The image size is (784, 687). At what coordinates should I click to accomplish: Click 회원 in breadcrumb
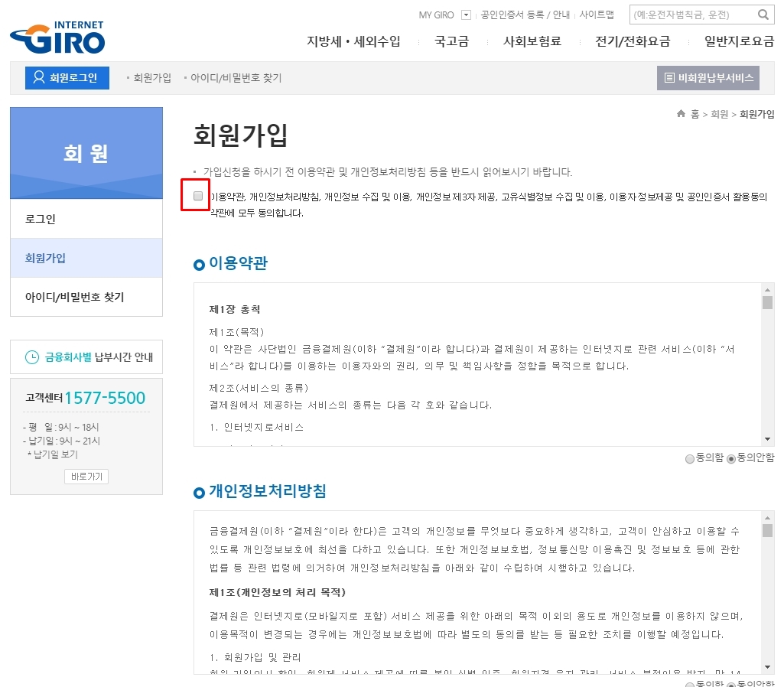pyautogui.click(x=720, y=115)
